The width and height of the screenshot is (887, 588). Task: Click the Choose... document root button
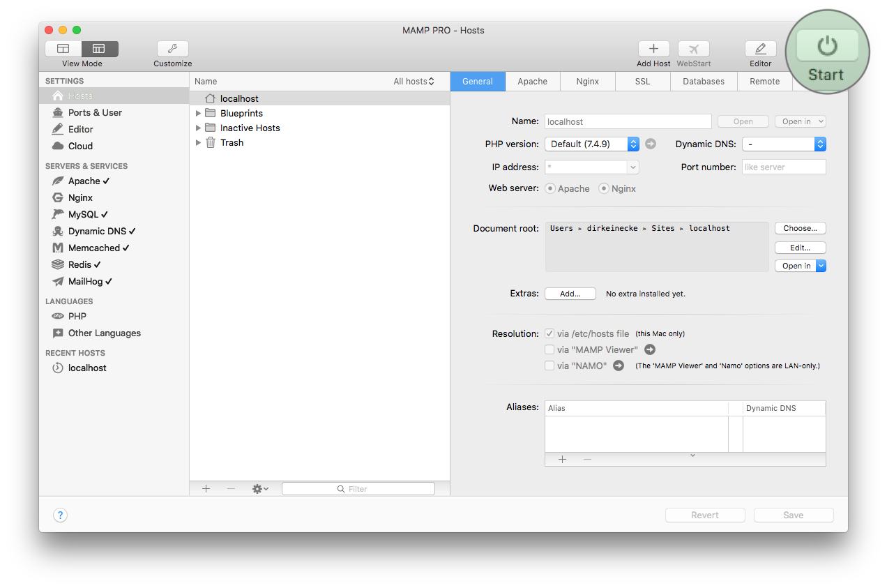point(800,228)
